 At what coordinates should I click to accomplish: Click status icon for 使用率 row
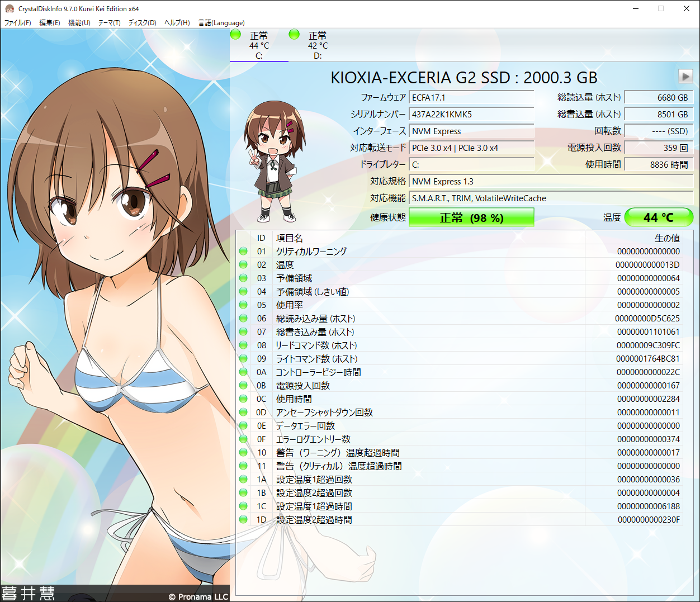point(243,305)
